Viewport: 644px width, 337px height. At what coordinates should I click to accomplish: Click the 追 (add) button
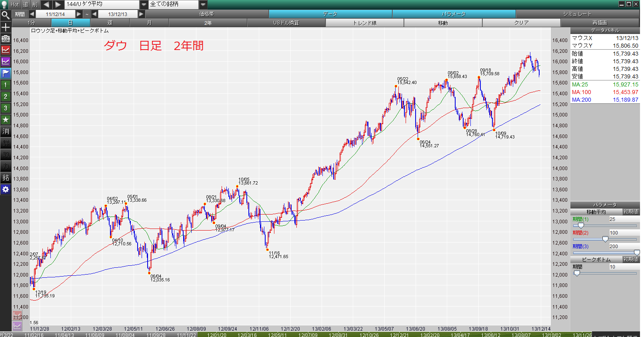pyautogui.click(x=26, y=4)
